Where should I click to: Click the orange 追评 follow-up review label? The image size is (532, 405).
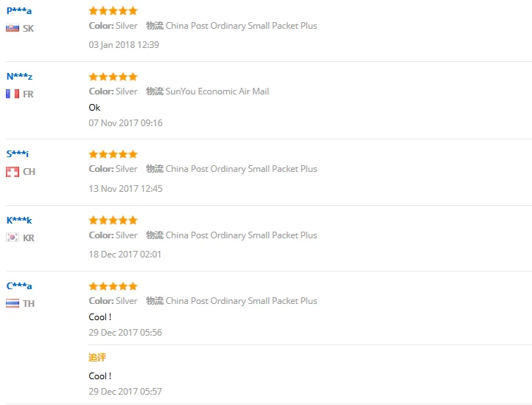coord(97,358)
